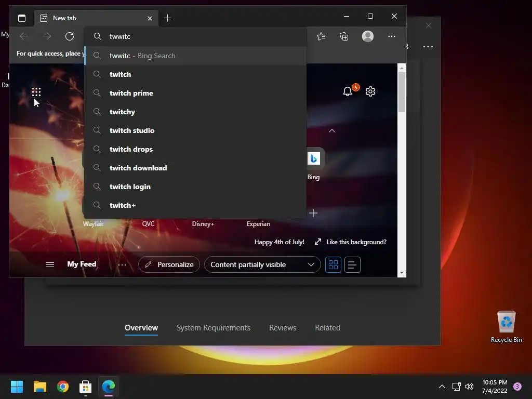Open Edge Settings and more menu
Image resolution: width=532 pixels, height=399 pixels.
[x=392, y=36]
